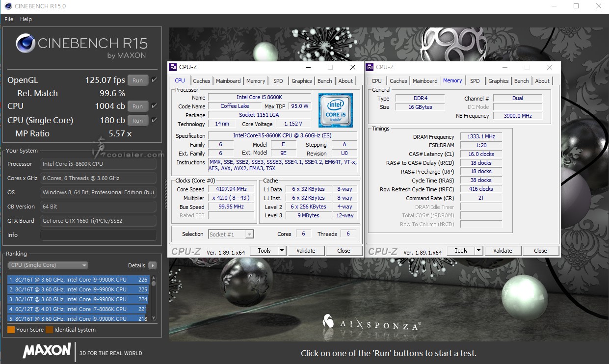Open Tools dropdown arrow in CPU-Z Memory timings window
The width and height of the screenshot is (609, 364).
[478, 251]
